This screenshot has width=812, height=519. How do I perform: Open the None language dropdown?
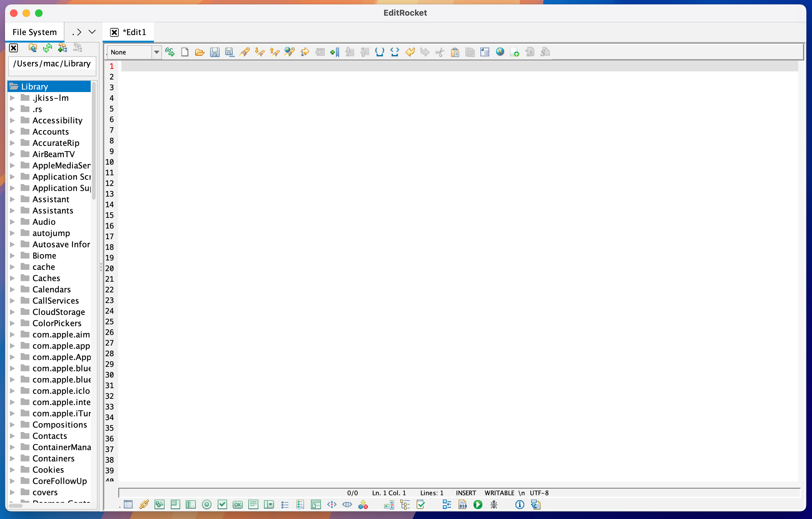pos(156,52)
